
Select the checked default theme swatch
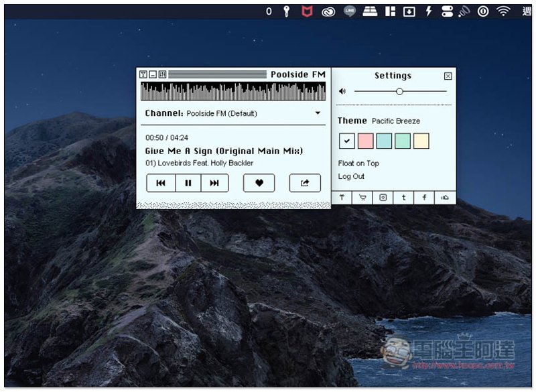pyautogui.click(x=346, y=141)
